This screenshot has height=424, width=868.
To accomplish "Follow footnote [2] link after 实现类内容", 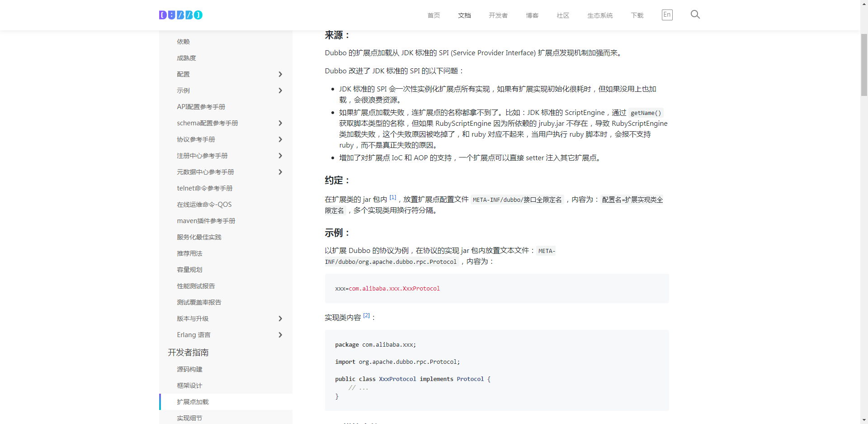I will [366, 315].
